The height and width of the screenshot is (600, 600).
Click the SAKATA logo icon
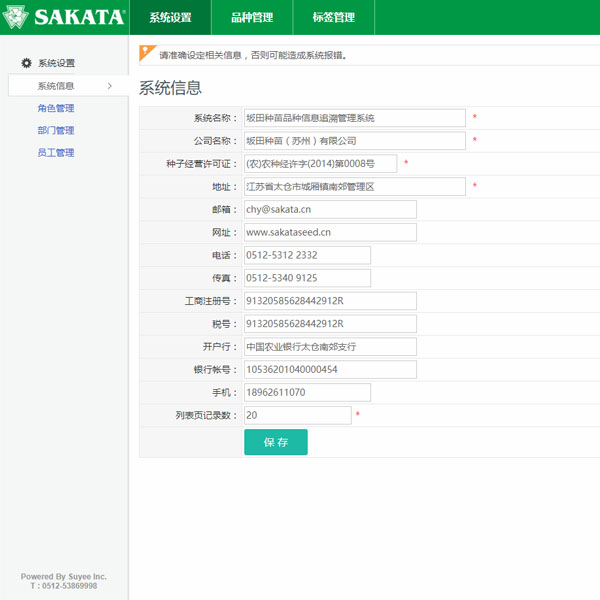pyautogui.click(x=18, y=17)
